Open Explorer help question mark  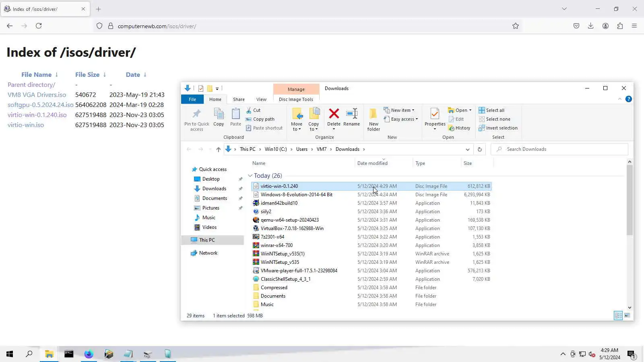[629, 99]
